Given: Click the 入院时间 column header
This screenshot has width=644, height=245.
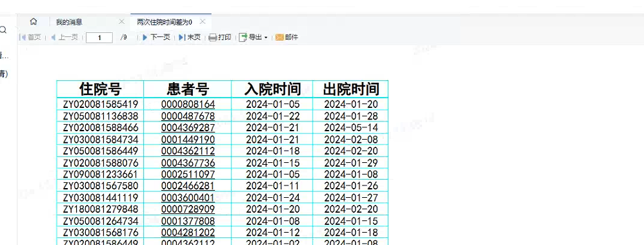Looking at the screenshot, I should pyautogui.click(x=272, y=89).
